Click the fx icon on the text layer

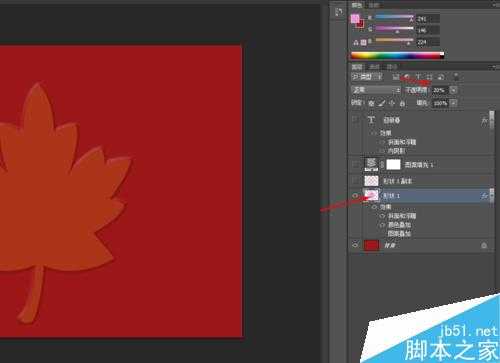coord(484,121)
